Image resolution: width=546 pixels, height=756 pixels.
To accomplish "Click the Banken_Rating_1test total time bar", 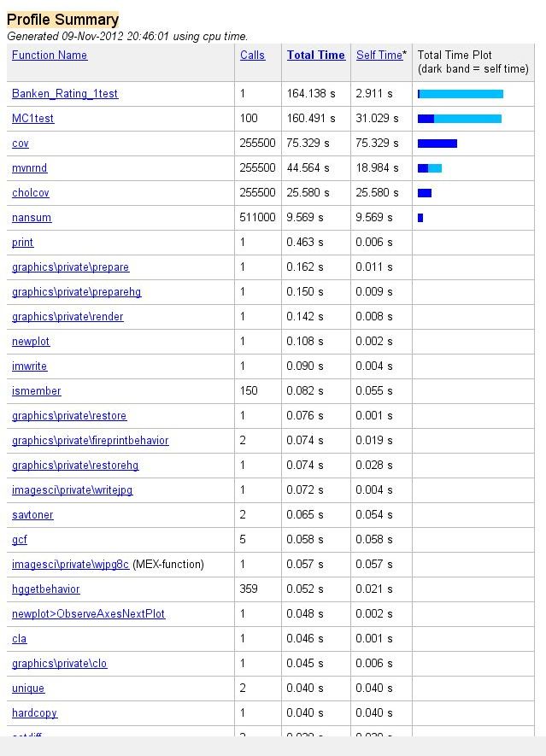I will tap(461, 94).
